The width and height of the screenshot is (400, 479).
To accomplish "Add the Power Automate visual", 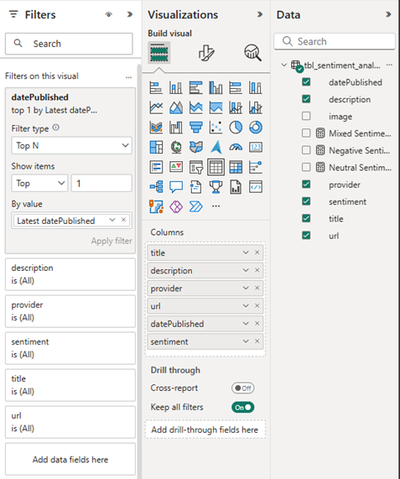I will pos(196,207).
